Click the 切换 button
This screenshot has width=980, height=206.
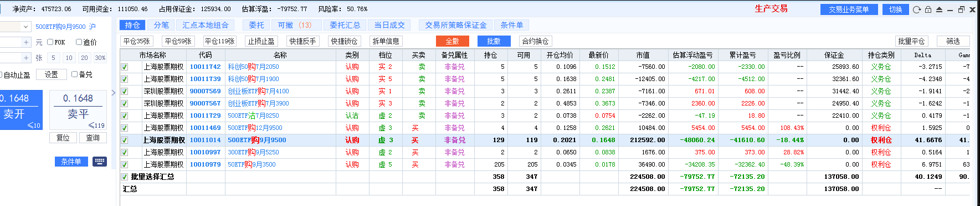pyautogui.click(x=895, y=9)
